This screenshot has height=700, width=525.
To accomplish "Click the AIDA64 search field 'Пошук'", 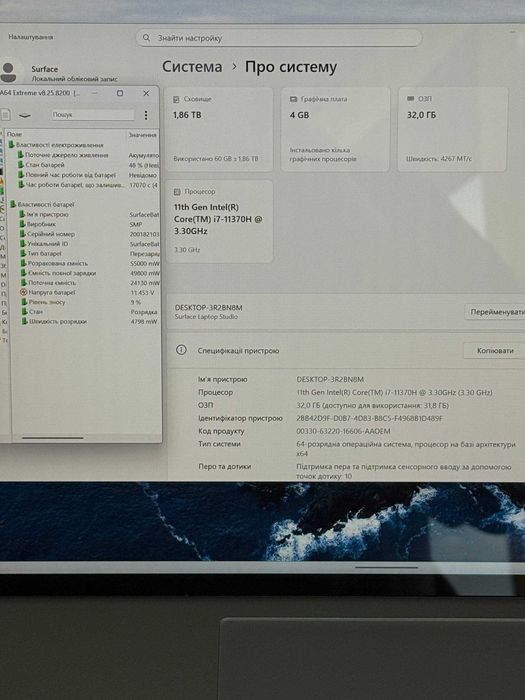I will tap(92, 115).
